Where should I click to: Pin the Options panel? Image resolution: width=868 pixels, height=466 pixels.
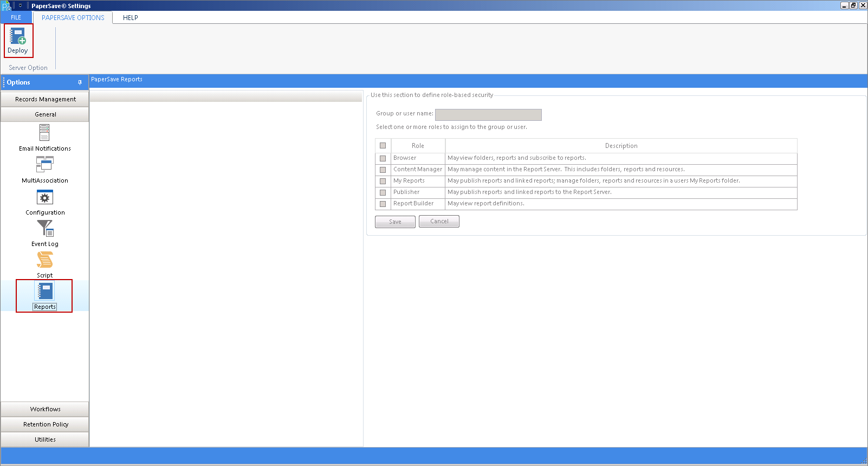point(80,82)
